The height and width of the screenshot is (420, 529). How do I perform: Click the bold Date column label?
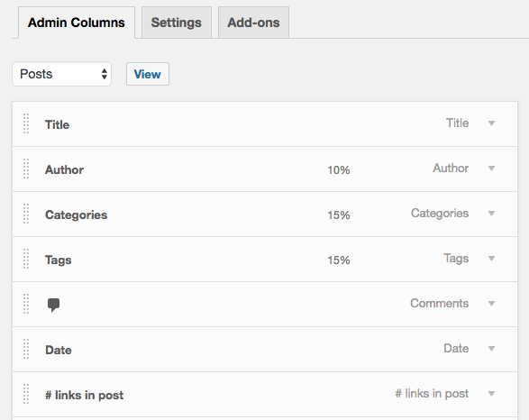click(59, 351)
